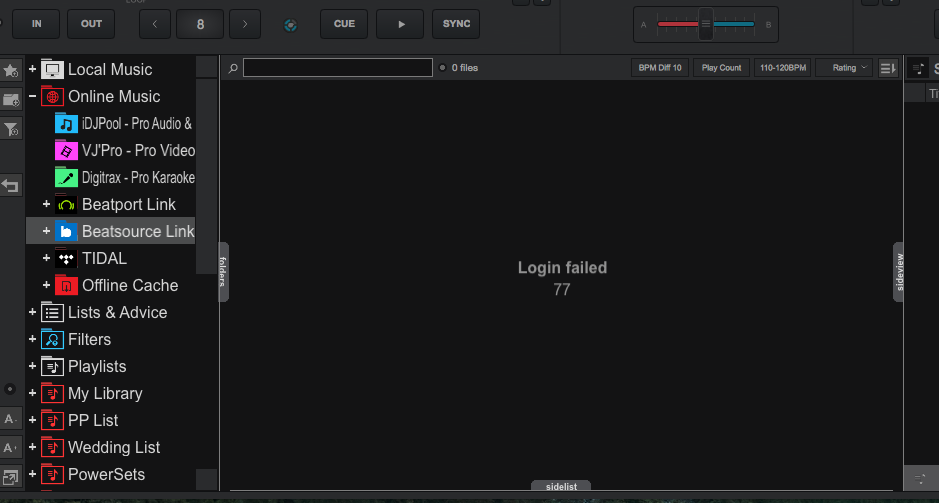Click the Local Music computer icon
Screen dimensions: 939x503
(x=52, y=69)
